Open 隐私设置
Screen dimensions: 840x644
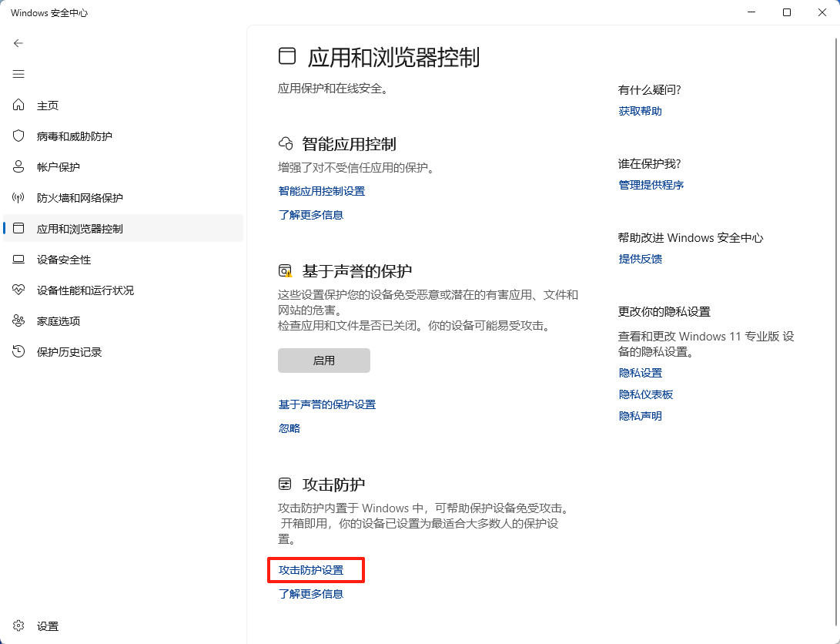click(x=640, y=372)
